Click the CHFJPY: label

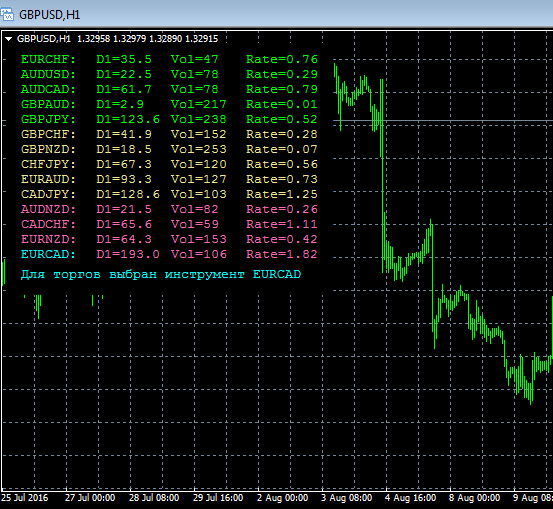(x=48, y=164)
